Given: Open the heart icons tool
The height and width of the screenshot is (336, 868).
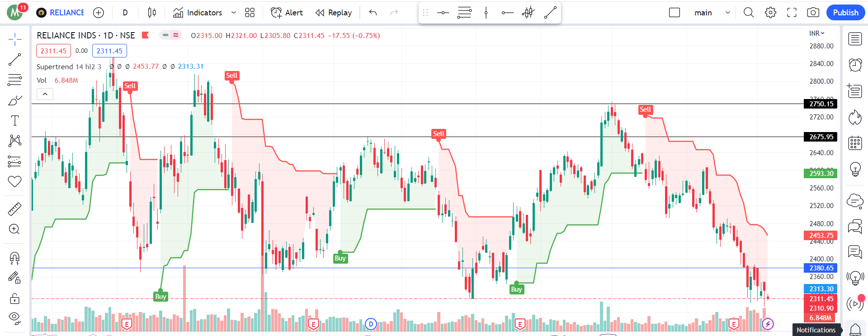Looking at the screenshot, I should pos(14,181).
